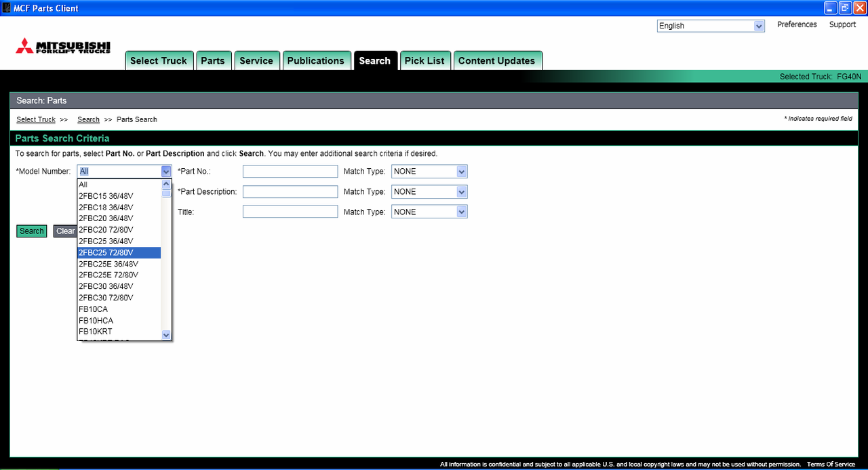Switch to the Service tab
868x470 pixels.
pyautogui.click(x=256, y=60)
